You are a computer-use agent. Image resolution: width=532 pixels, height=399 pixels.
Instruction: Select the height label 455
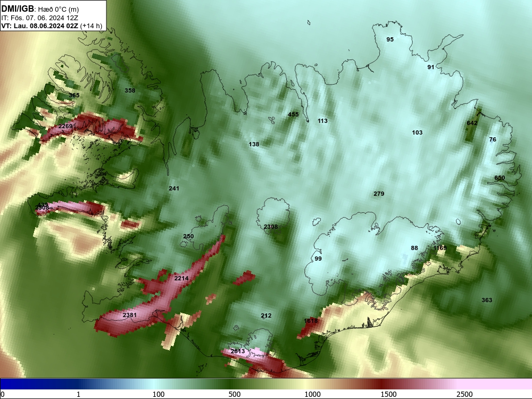[x=293, y=114]
